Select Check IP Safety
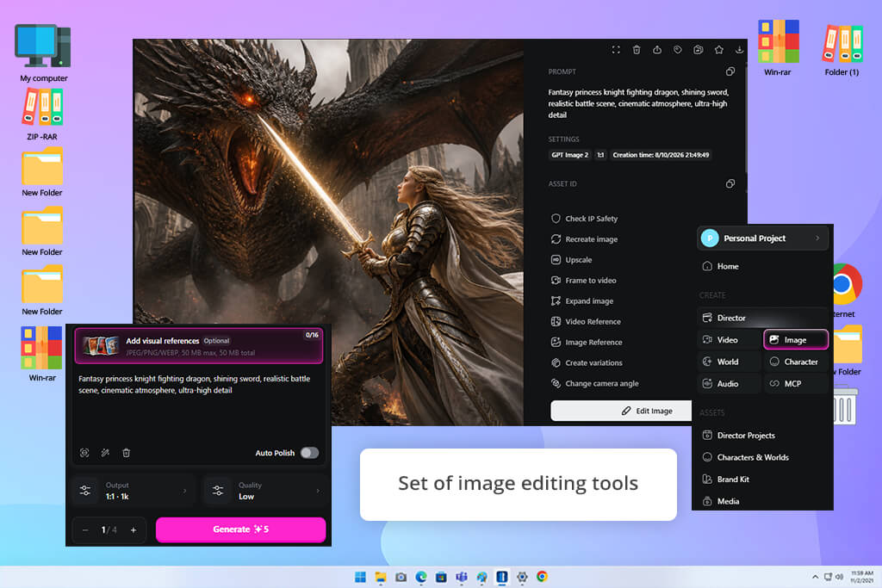The width and height of the screenshot is (882, 588). pos(585,219)
